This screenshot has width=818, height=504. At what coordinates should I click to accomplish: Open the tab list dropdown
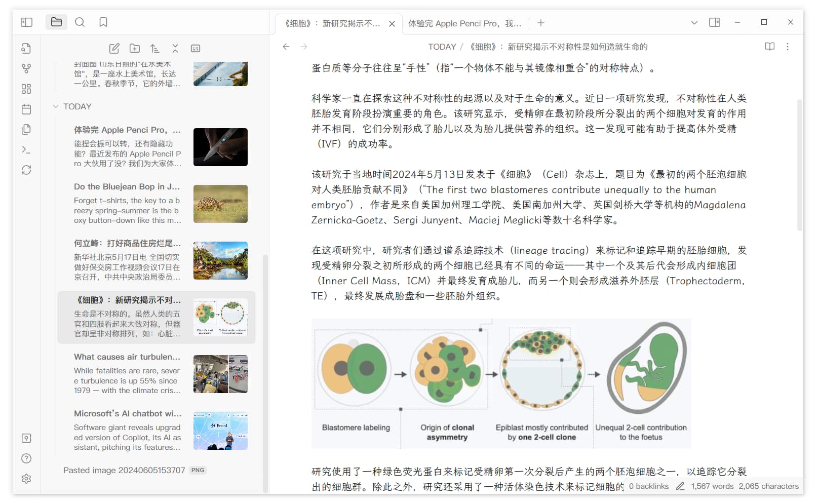(x=694, y=22)
